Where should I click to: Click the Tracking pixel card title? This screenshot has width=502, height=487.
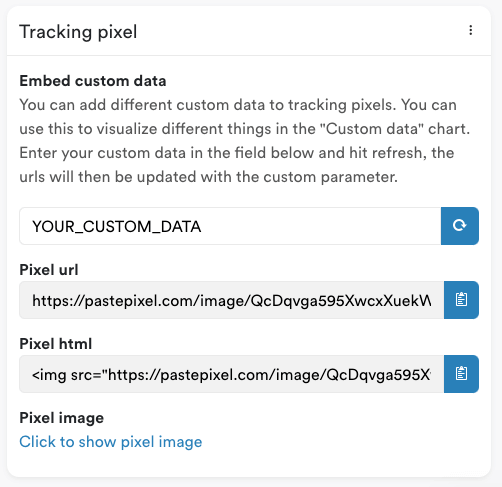78,32
